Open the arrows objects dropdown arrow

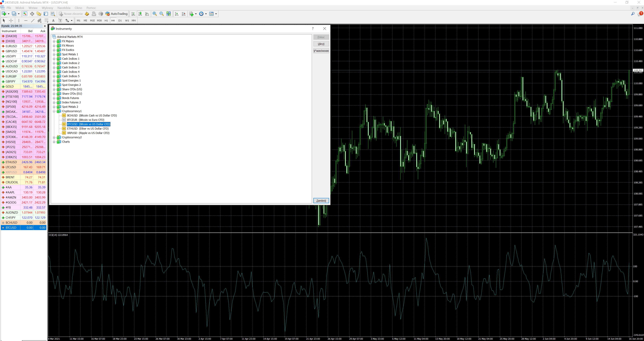71,21
